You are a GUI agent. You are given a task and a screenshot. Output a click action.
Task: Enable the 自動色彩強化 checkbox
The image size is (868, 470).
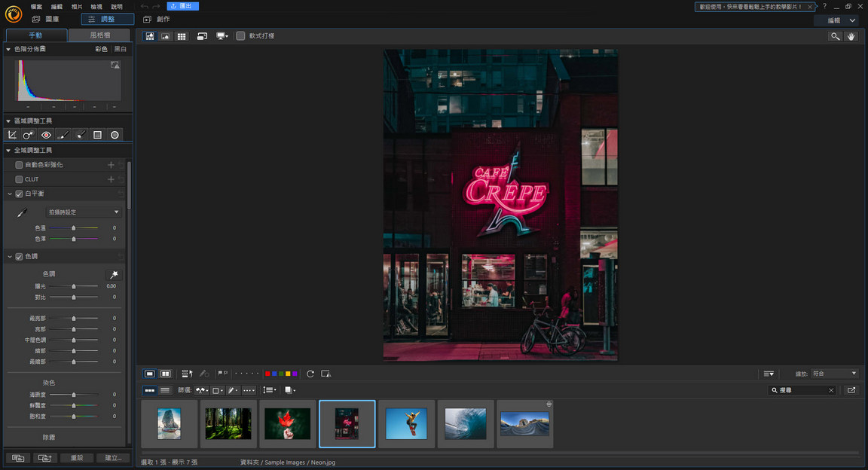[x=20, y=164]
